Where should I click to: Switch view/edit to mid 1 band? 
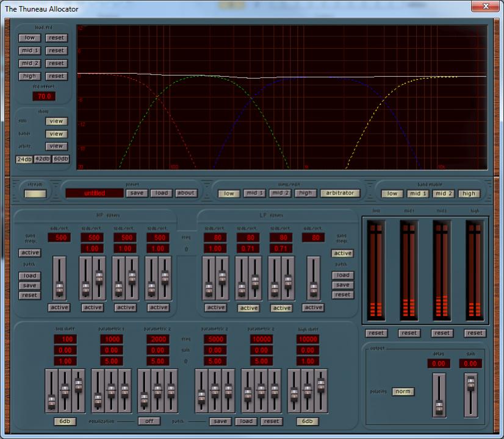(x=254, y=193)
